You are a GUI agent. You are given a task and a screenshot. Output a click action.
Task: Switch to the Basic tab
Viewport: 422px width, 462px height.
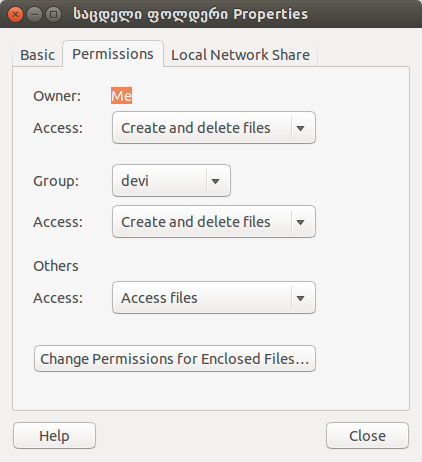pos(37,55)
